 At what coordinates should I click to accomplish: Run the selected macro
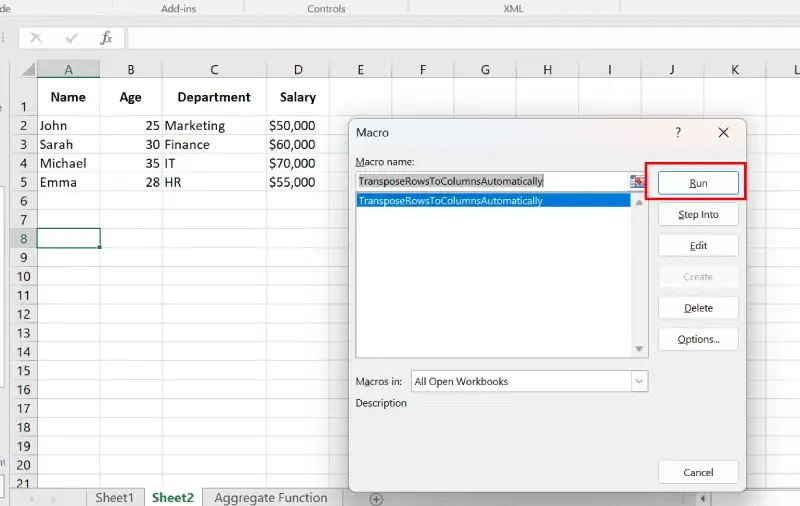(x=698, y=183)
